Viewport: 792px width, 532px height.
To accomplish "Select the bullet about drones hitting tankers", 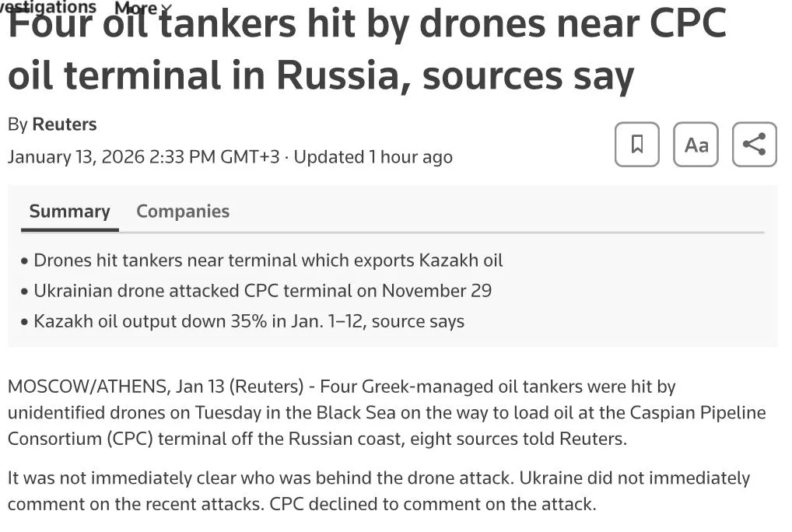I will [x=268, y=260].
